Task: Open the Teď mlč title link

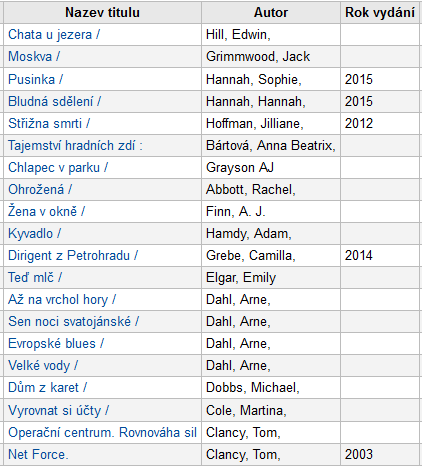Action: point(35,278)
